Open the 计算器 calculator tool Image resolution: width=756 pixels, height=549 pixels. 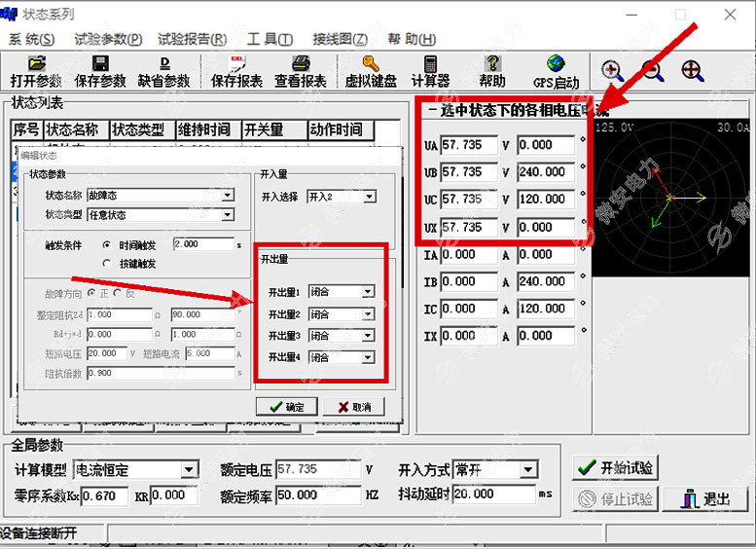(x=430, y=66)
